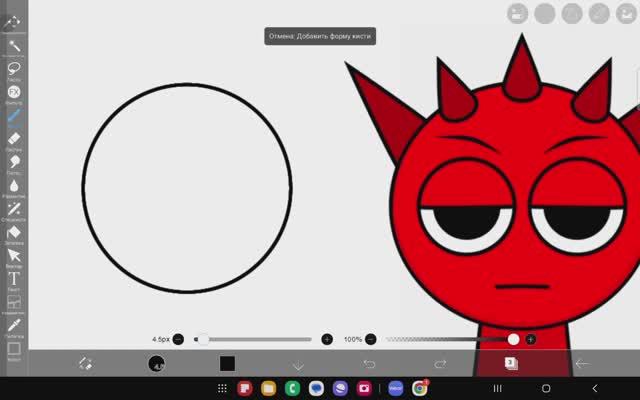
Task: Open the black color swatch
Action: 227,363
